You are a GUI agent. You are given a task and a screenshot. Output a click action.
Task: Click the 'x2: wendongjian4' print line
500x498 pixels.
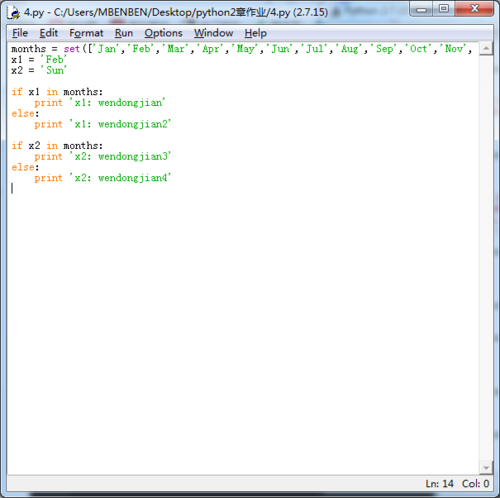pyautogui.click(x=103, y=178)
